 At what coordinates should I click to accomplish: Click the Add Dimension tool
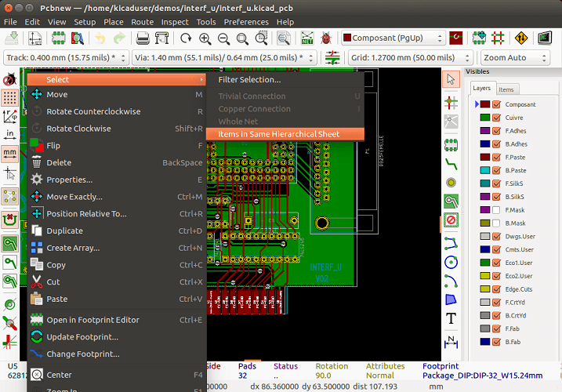click(x=451, y=341)
